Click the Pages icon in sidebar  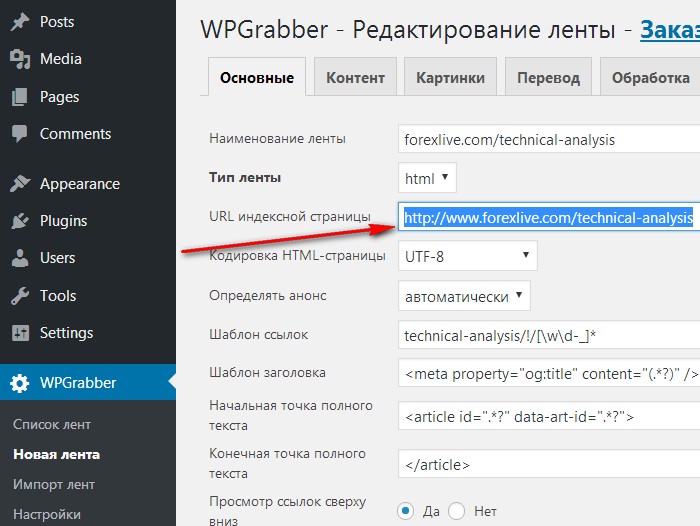[20, 97]
